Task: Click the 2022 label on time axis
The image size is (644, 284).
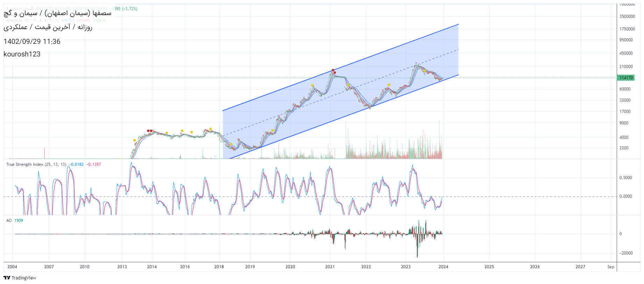Action: tap(366, 267)
